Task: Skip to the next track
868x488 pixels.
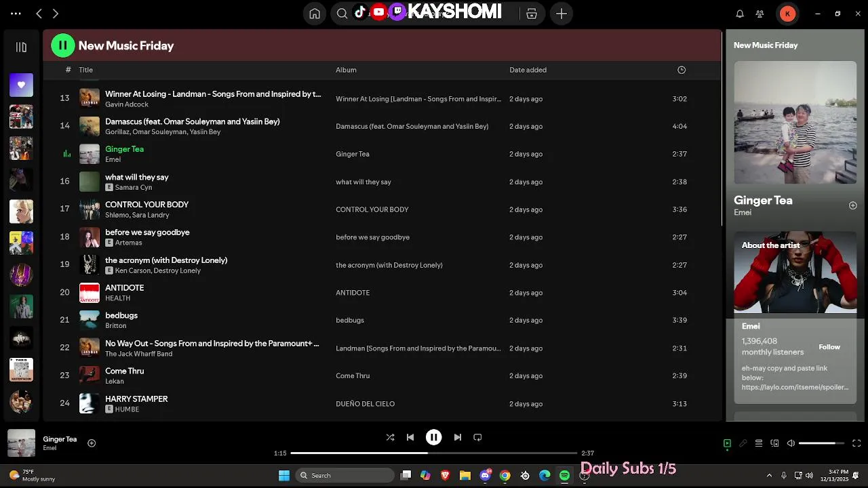Action: coord(458,438)
